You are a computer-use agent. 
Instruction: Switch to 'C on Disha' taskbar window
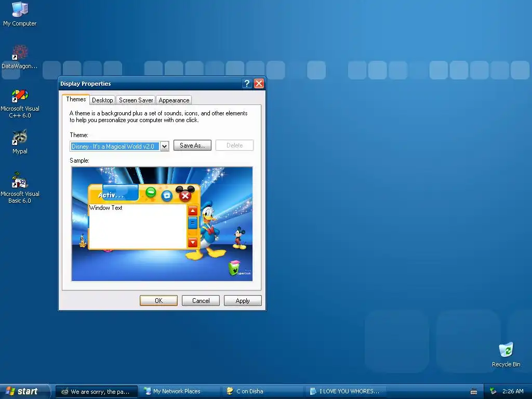(x=262, y=392)
